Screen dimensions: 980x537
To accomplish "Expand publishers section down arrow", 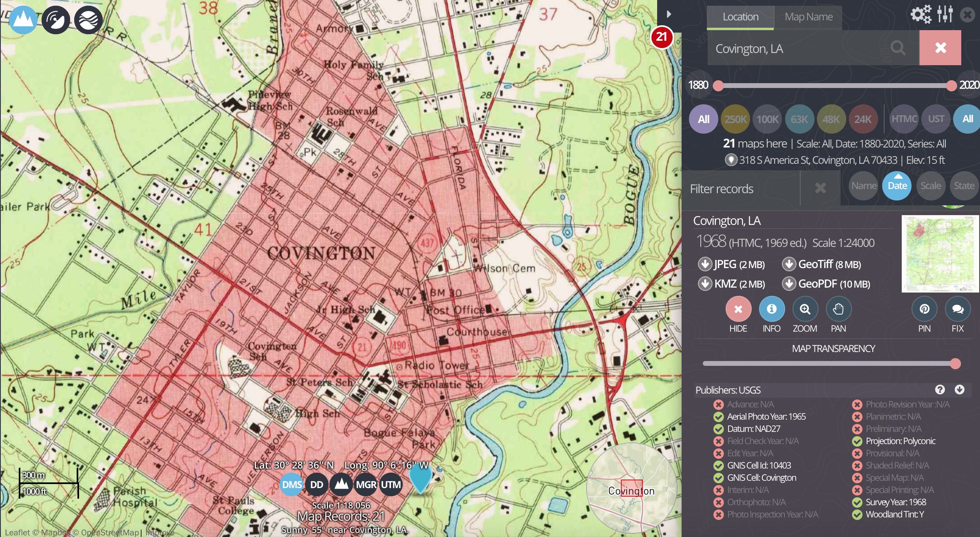I will click(x=960, y=390).
